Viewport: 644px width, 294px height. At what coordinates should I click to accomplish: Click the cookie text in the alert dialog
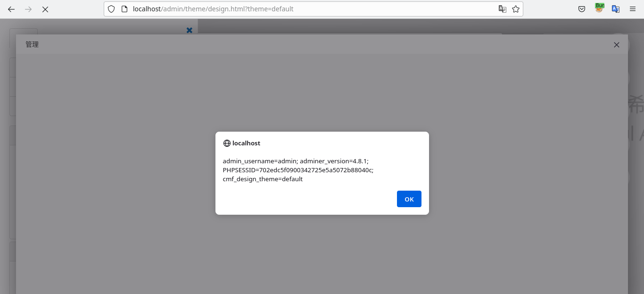298,170
